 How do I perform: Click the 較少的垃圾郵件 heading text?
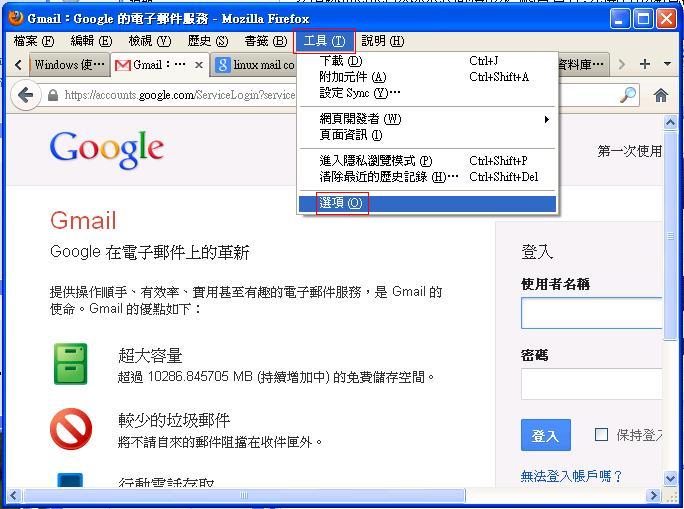click(x=174, y=420)
